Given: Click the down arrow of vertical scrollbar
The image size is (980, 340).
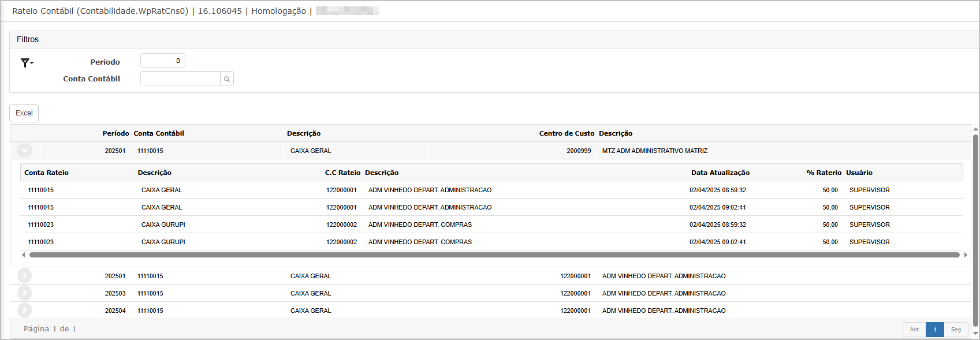Looking at the screenshot, I should tap(975, 333).
